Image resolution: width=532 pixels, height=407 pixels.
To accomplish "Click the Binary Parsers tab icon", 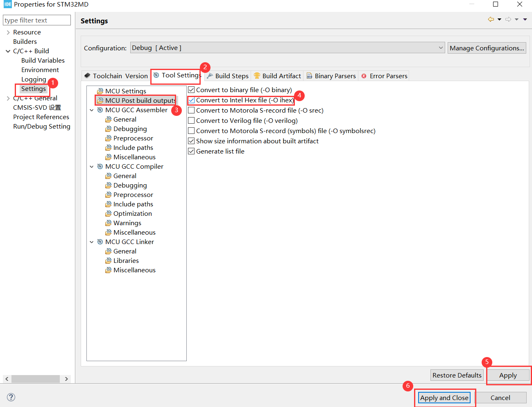I will coord(310,76).
